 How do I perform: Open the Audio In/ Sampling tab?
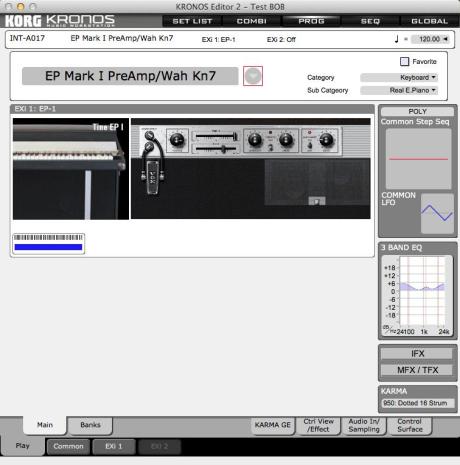[364, 425]
